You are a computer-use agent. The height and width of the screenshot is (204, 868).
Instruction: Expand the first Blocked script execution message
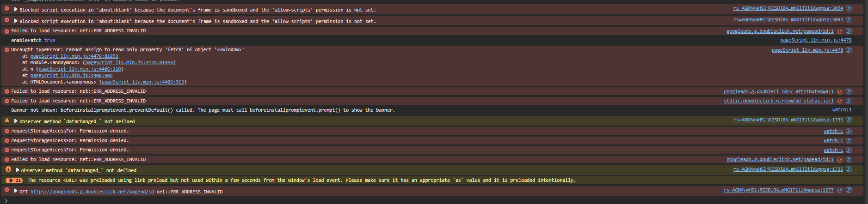(x=16, y=9)
